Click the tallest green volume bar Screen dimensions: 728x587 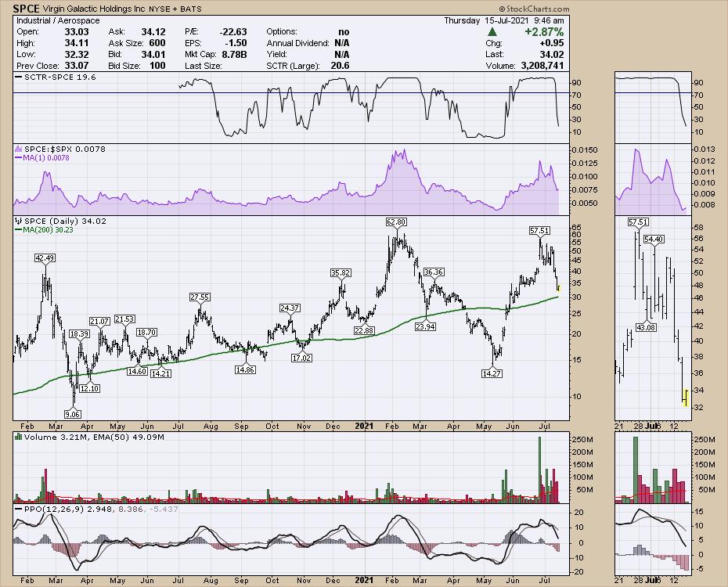(x=539, y=468)
